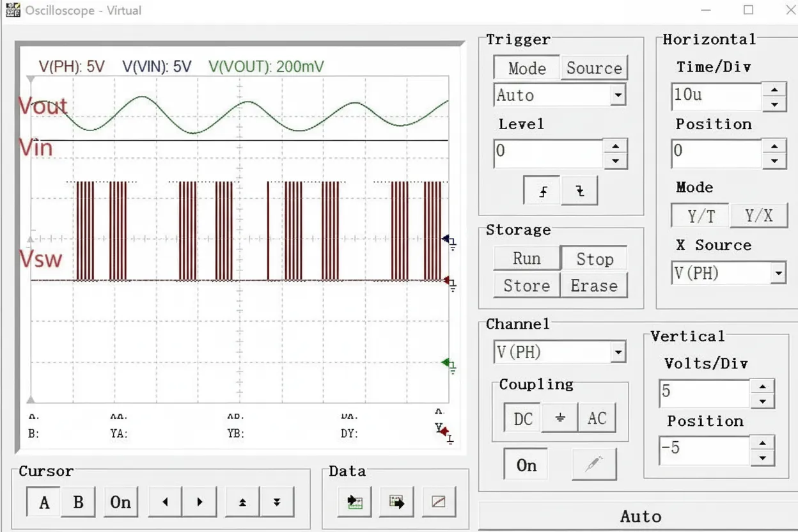The width and height of the screenshot is (798, 532).
Task: Click the probe icon in Channel panel
Action: [x=594, y=464]
